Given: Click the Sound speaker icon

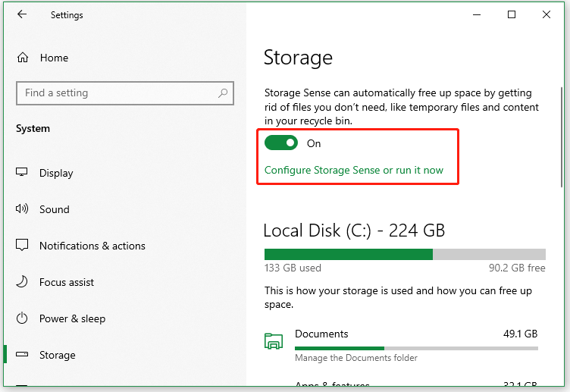Looking at the screenshot, I should (23, 209).
